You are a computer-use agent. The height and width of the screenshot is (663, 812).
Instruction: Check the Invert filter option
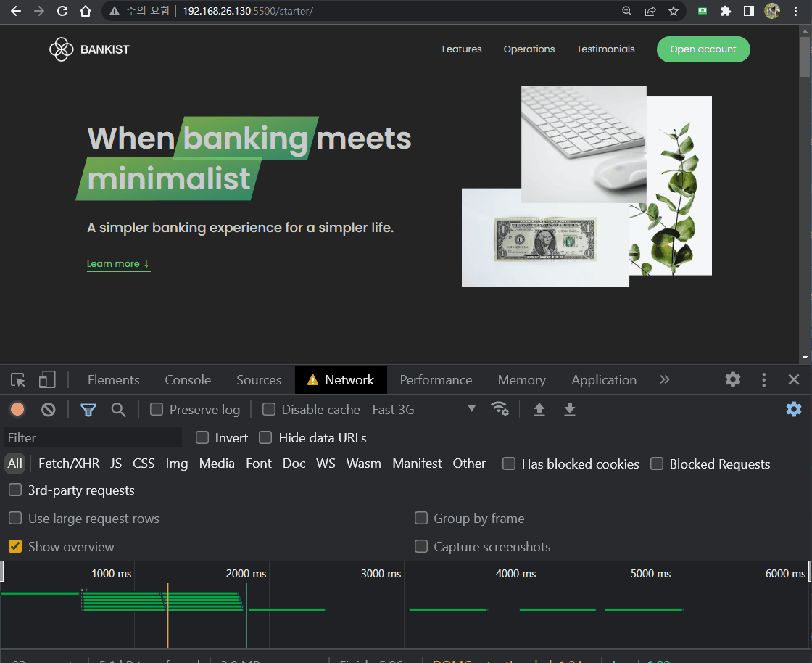click(x=202, y=437)
